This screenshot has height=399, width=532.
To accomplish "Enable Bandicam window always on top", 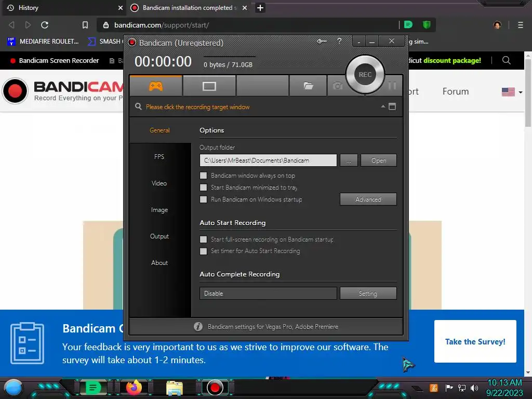I will click(203, 176).
